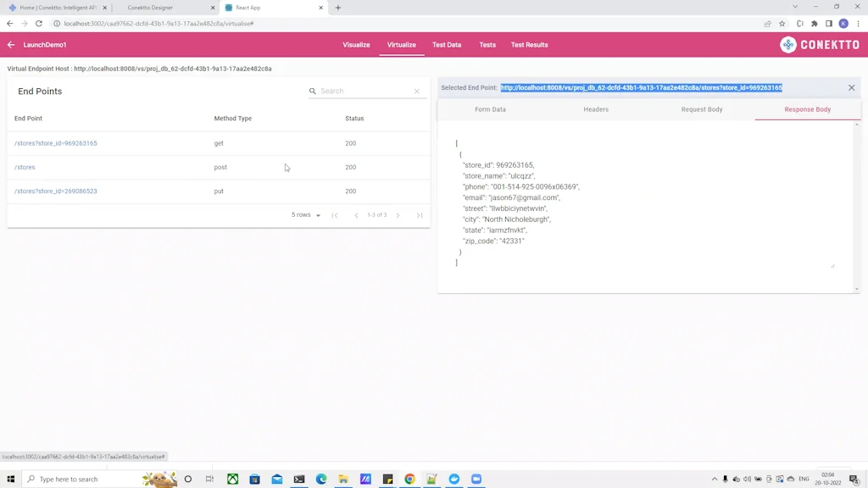Expand hidden icons in the system tray
The width and height of the screenshot is (868, 488).
[715, 479]
